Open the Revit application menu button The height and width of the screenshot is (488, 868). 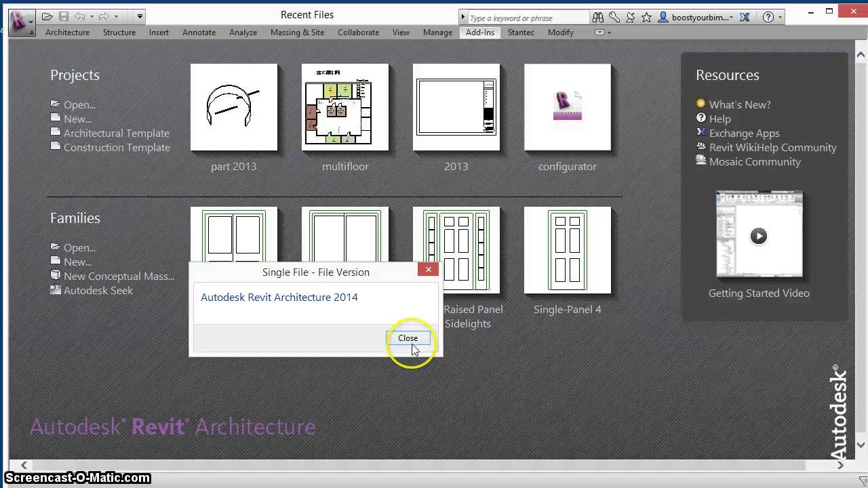pos(22,22)
